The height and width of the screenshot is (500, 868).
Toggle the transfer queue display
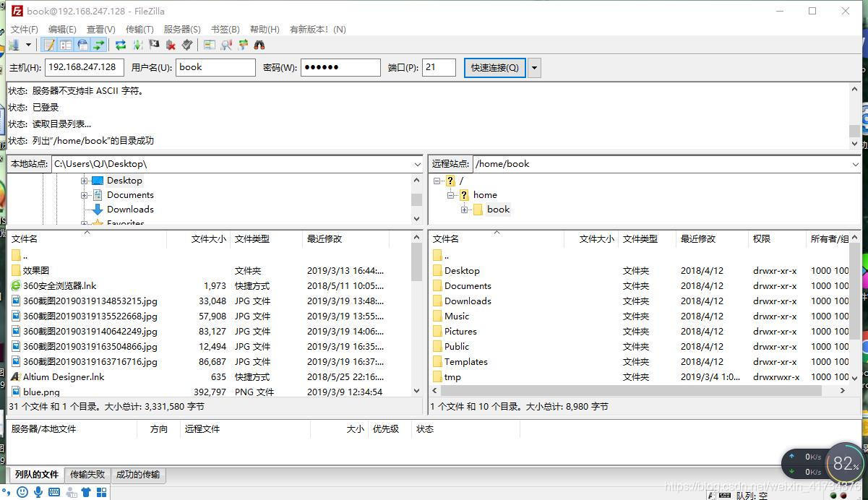click(x=98, y=45)
